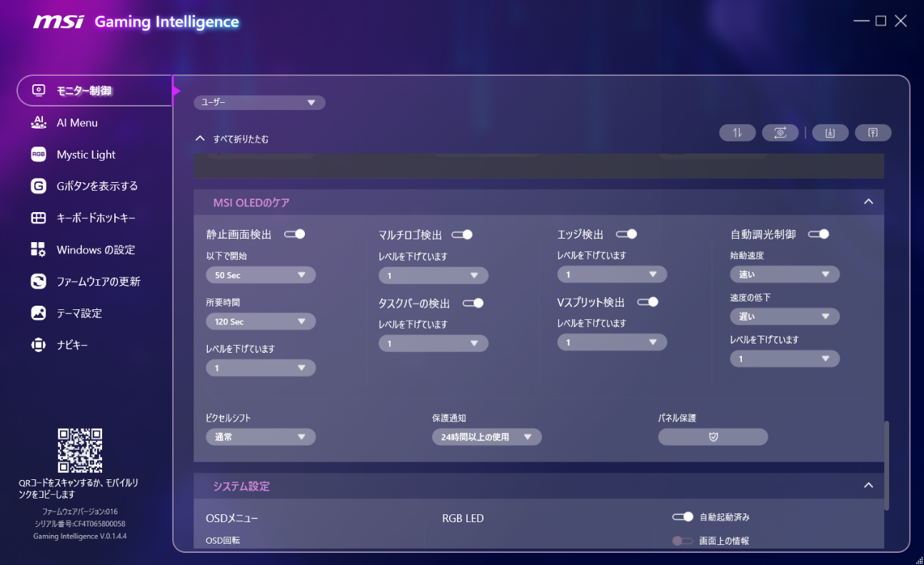
Task: Click the export settings upload icon
Action: (x=873, y=132)
